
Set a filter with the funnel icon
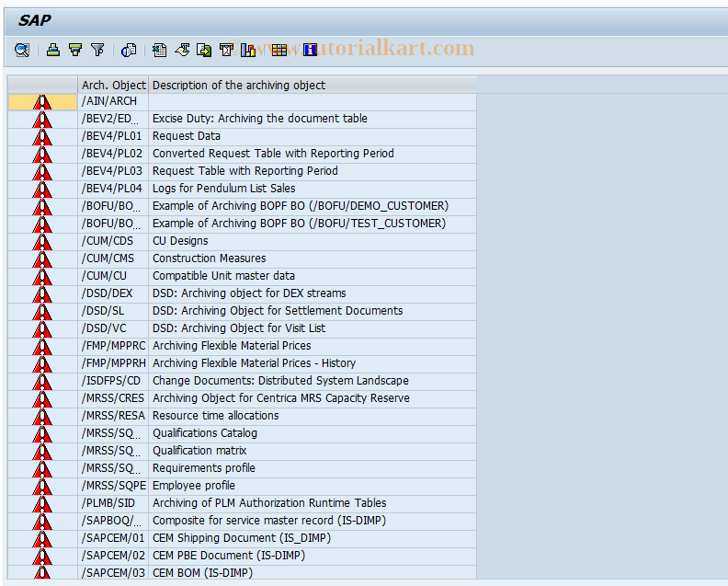(97, 50)
